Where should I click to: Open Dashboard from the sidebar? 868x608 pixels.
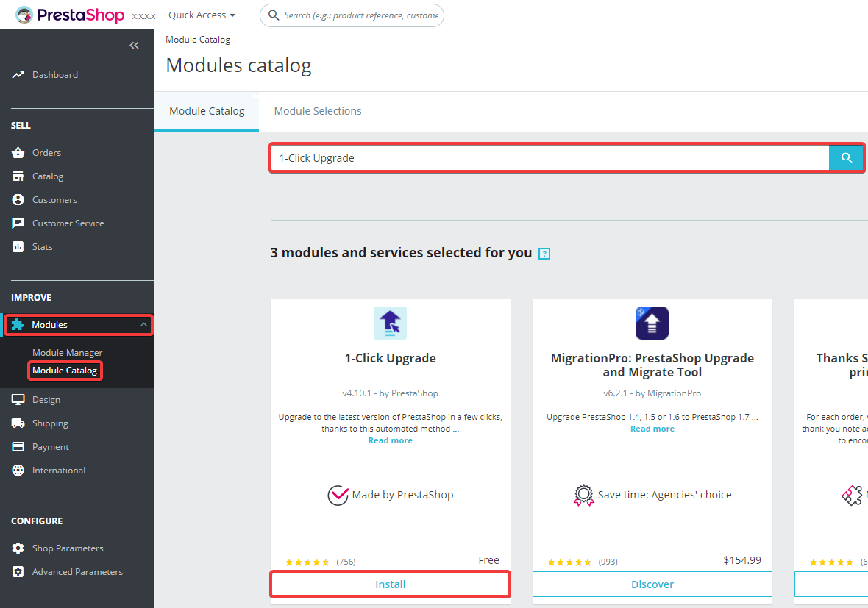tap(54, 75)
